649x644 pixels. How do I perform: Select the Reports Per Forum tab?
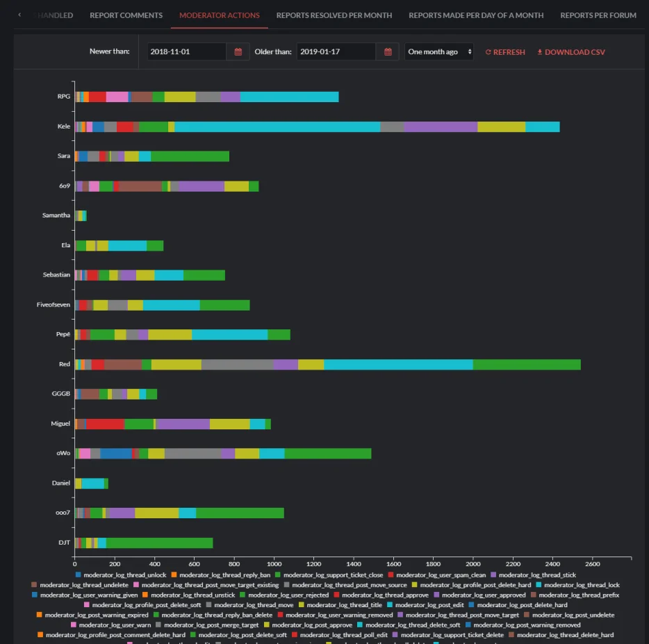(598, 15)
